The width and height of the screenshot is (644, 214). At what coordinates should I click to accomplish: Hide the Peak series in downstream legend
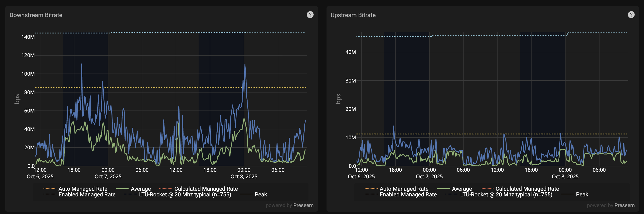click(x=260, y=195)
